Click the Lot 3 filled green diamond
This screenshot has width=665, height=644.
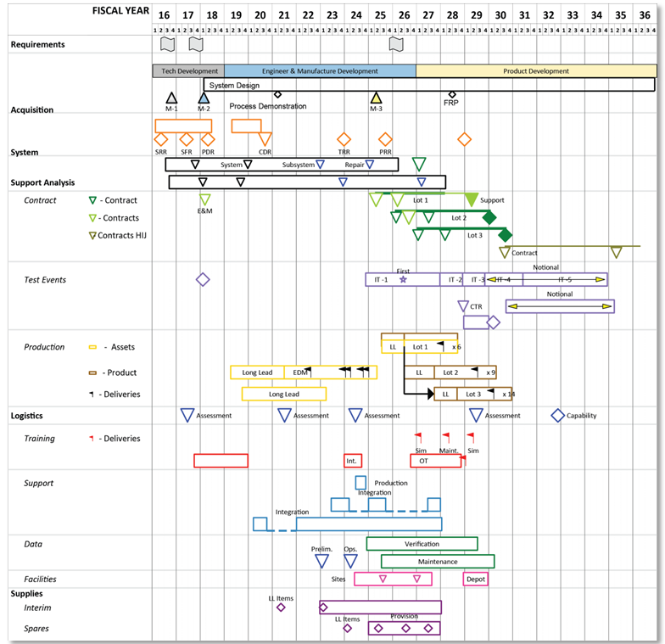[x=505, y=235]
